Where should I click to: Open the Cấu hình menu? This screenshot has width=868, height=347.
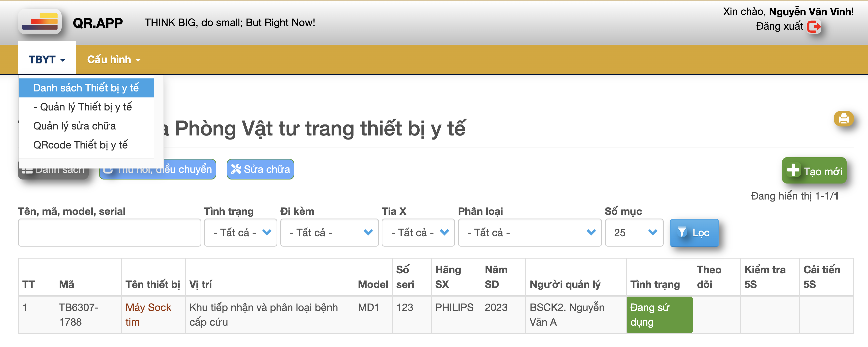pos(113,60)
